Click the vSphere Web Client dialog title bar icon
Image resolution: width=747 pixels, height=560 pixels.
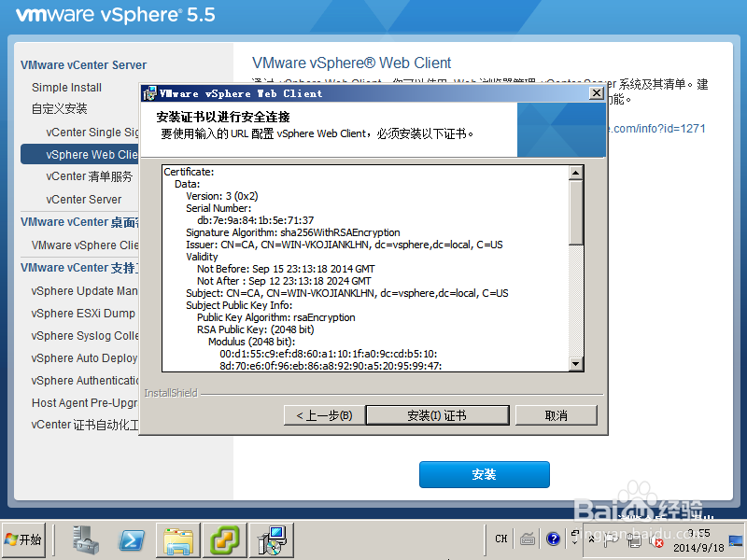pyautogui.click(x=149, y=93)
